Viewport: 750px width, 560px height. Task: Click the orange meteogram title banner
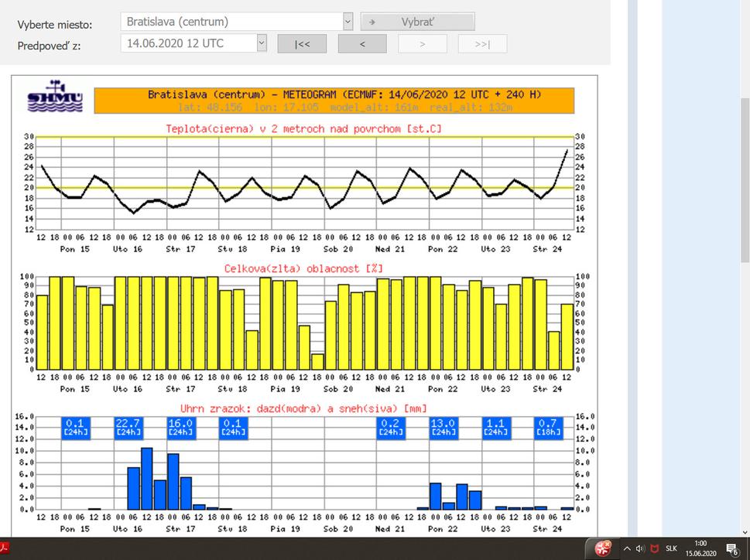[x=334, y=101]
